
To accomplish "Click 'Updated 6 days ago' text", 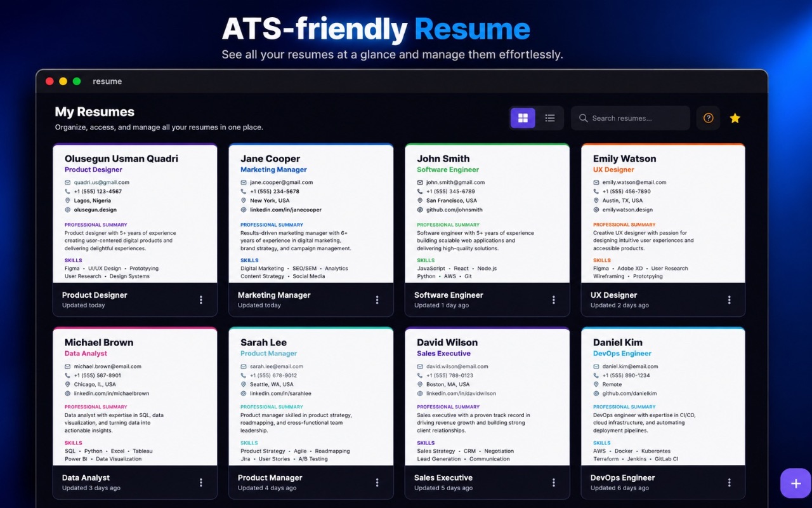I will tap(620, 488).
